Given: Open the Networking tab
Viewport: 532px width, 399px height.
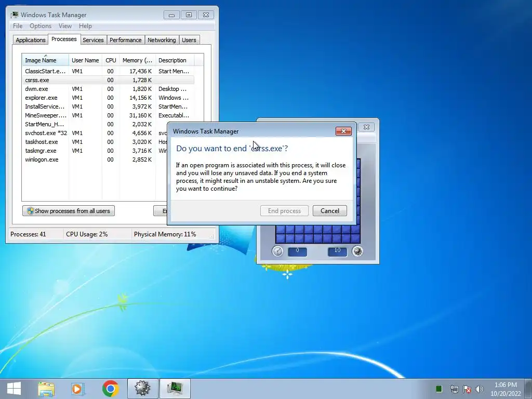Looking at the screenshot, I should click(162, 40).
